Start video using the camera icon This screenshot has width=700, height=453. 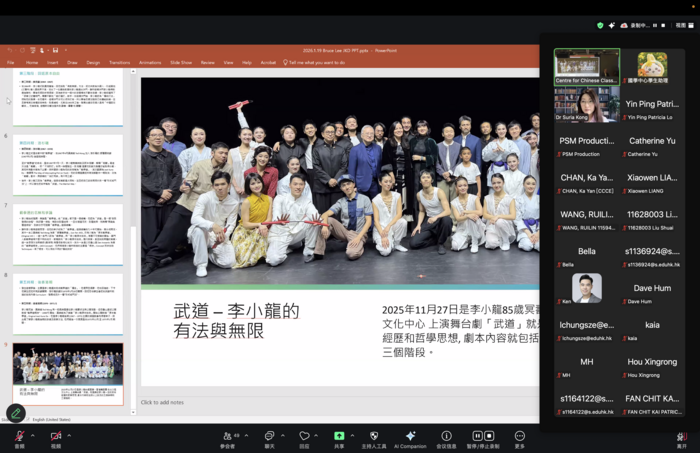[55, 436]
